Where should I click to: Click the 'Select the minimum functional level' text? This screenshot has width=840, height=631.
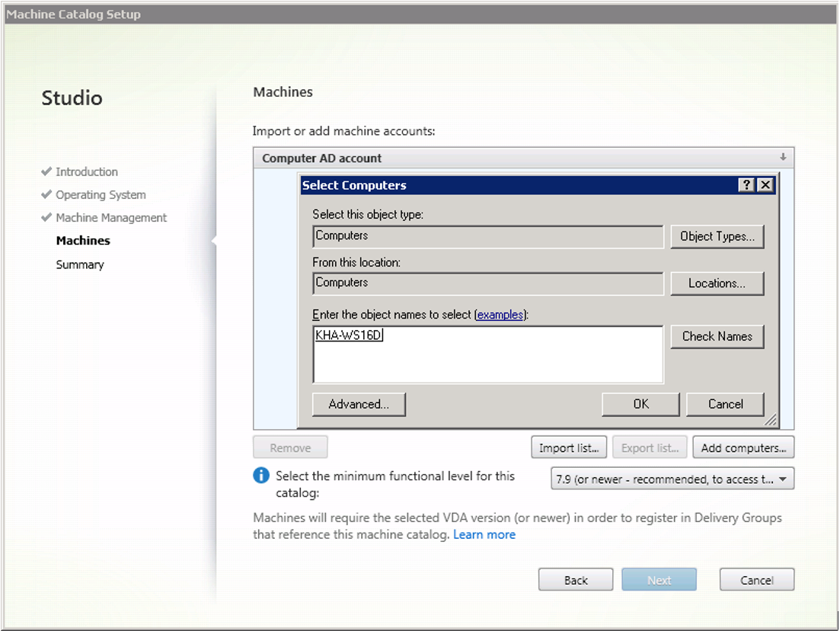coord(394,484)
